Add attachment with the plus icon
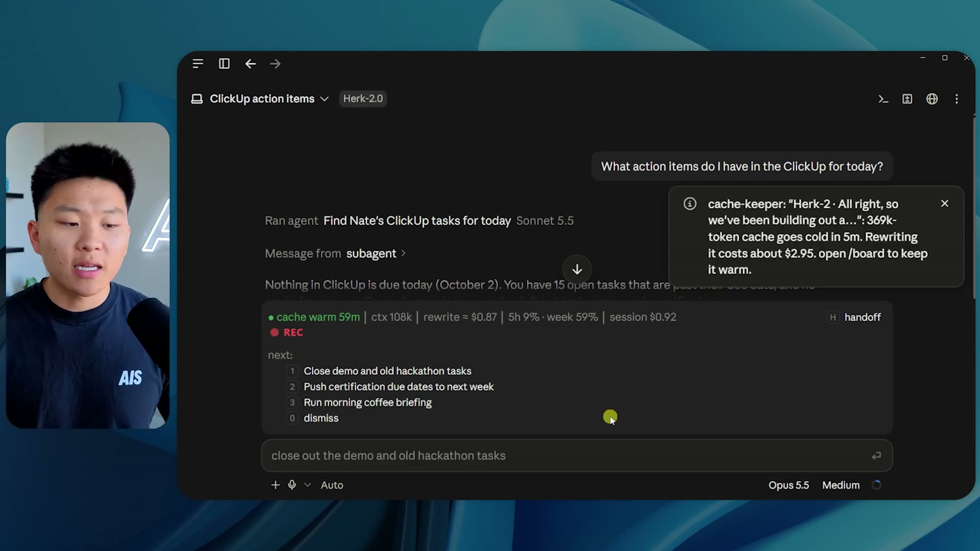980x551 pixels. [x=275, y=485]
